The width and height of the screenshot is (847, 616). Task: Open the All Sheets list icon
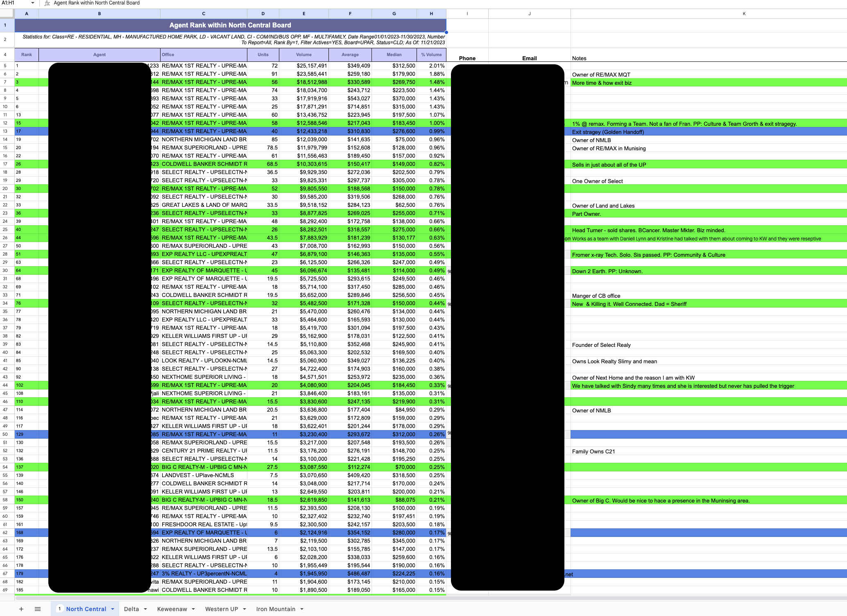(38, 609)
